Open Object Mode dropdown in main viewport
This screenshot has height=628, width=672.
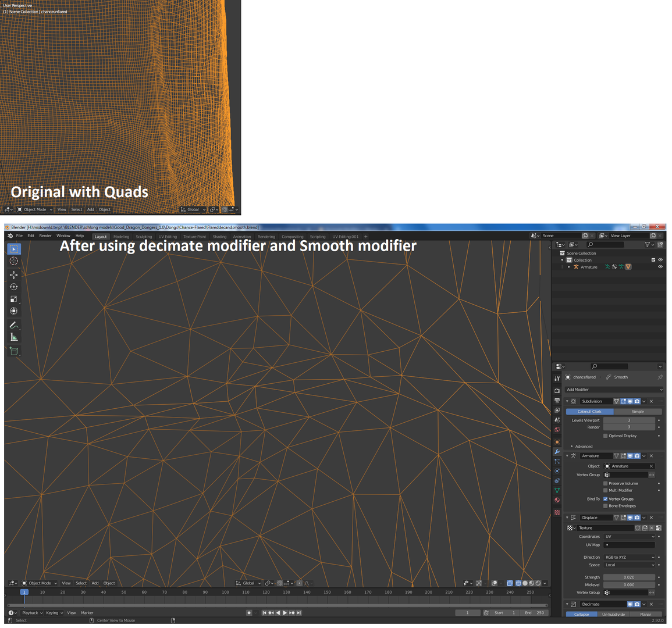pos(40,583)
